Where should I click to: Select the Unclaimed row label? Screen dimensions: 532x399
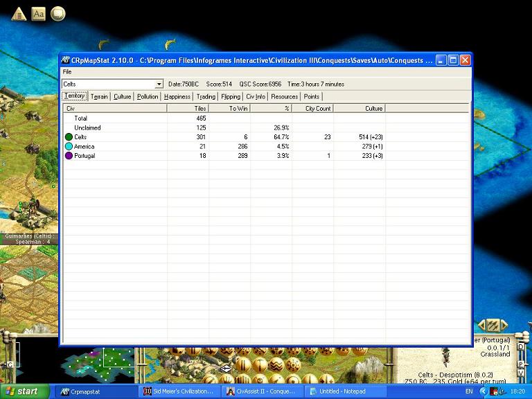87,128
